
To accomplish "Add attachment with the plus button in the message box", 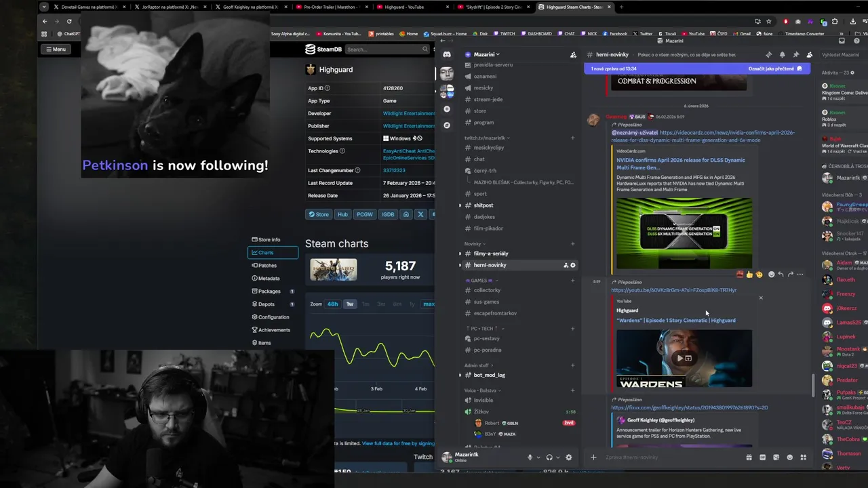I will [593, 457].
